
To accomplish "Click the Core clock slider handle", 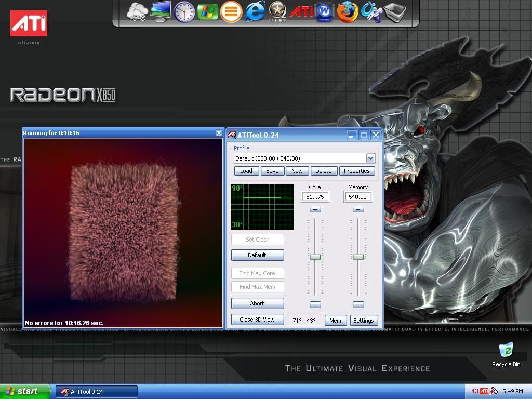I will [315, 257].
